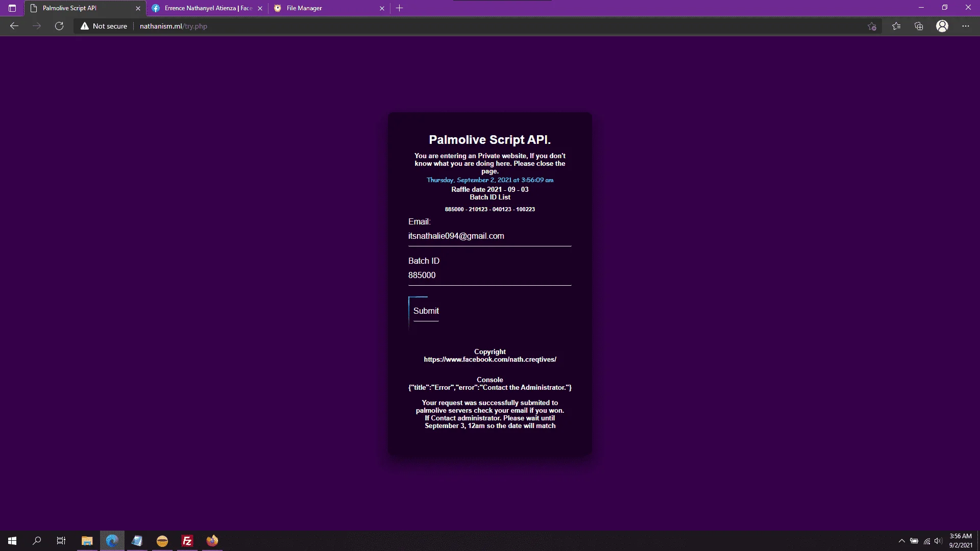Open the notepad-style app taskbar icon
This screenshot has width=980, height=551.
137,541
